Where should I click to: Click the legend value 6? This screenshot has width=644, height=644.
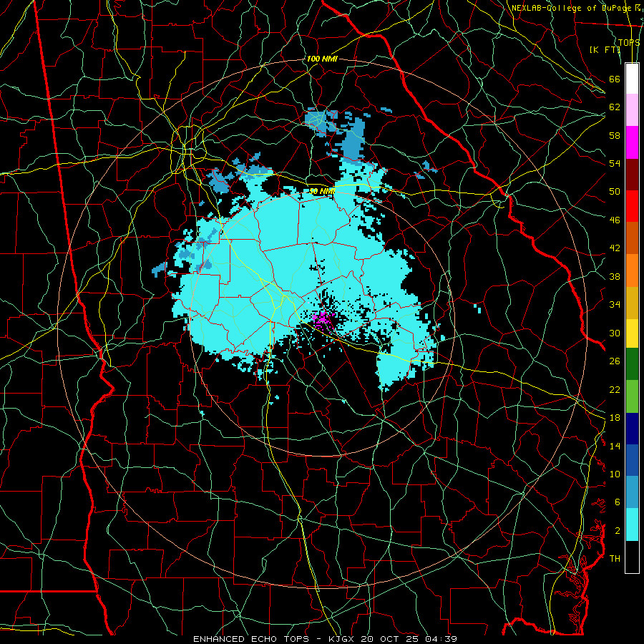click(618, 502)
